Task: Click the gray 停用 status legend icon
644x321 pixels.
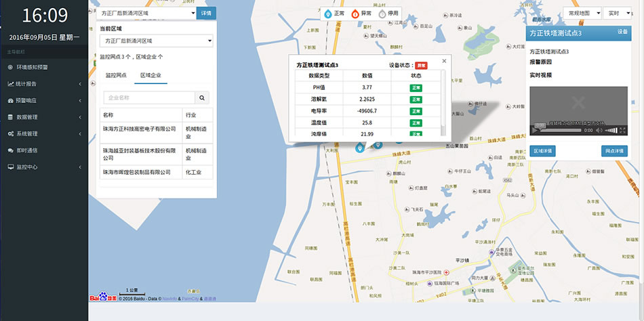Action: 382,13
